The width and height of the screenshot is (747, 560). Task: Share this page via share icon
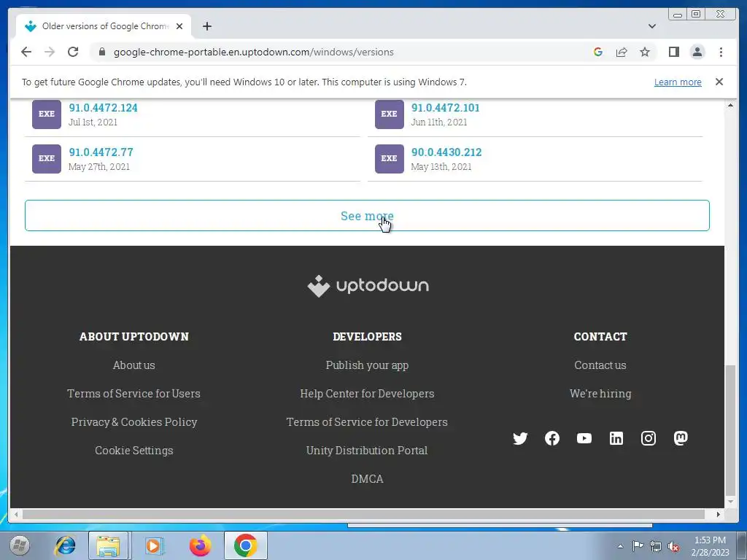(x=622, y=52)
